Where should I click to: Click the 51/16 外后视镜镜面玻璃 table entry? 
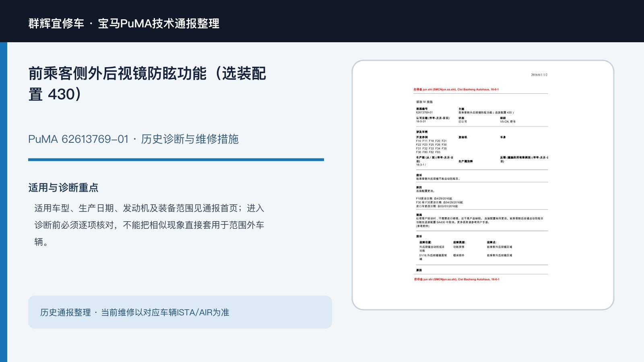click(x=433, y=257)
